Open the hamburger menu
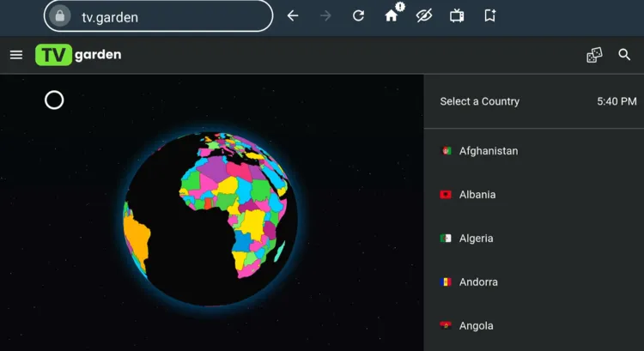Image resolution: width=644 pixels, height=351 pixels. pos(16,55)
